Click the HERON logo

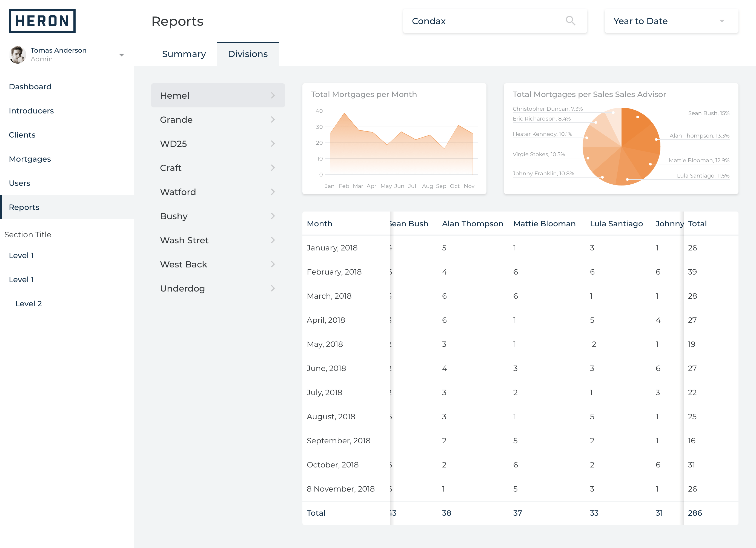click(42, 21)
